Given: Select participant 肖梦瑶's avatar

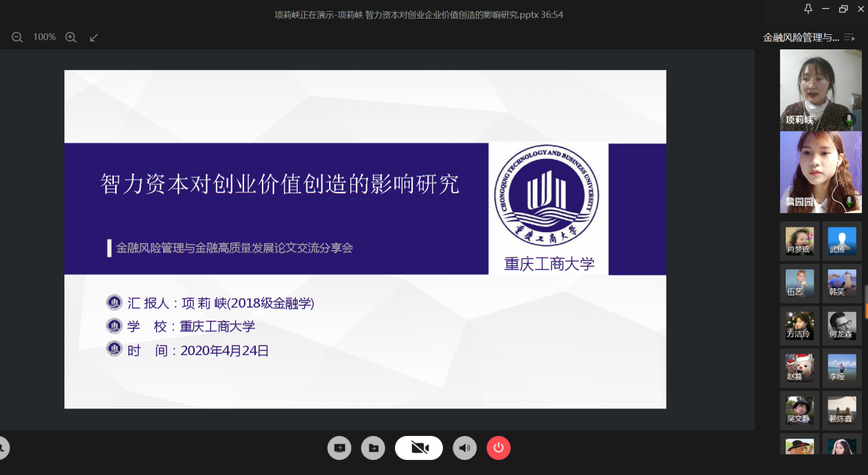Looking at the screenshot, I should coord(799,241).
